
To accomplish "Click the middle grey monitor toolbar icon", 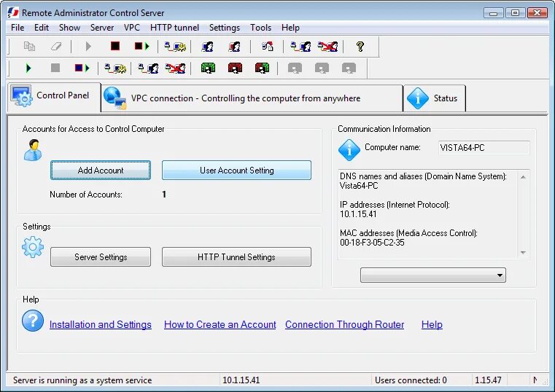I will pyautogui.click(x=322, y=68).
